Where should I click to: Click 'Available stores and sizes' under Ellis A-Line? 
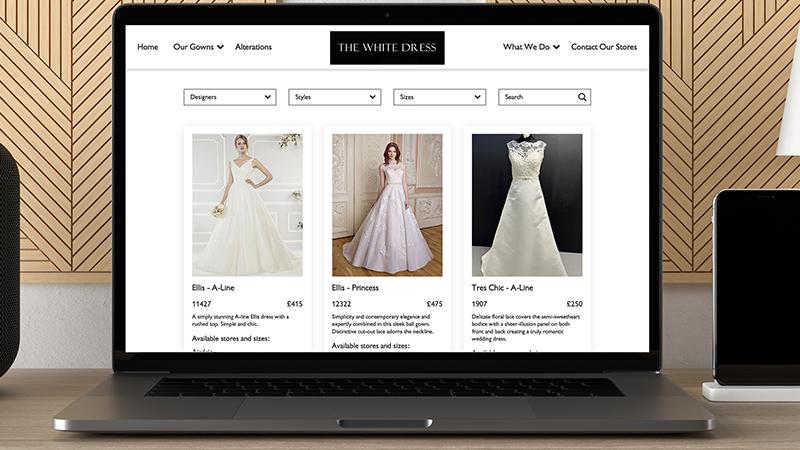tap(231, 339)
